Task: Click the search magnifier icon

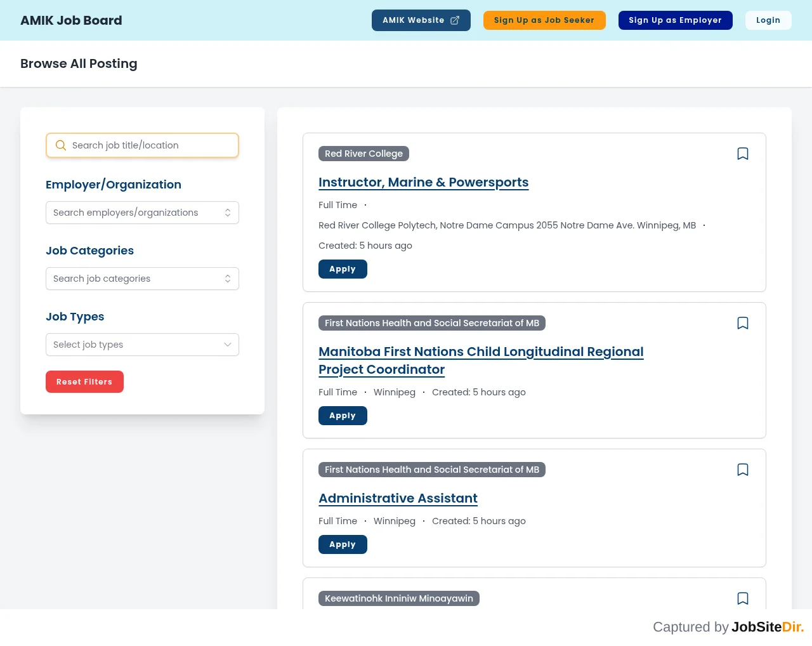Action: (61, 145)
